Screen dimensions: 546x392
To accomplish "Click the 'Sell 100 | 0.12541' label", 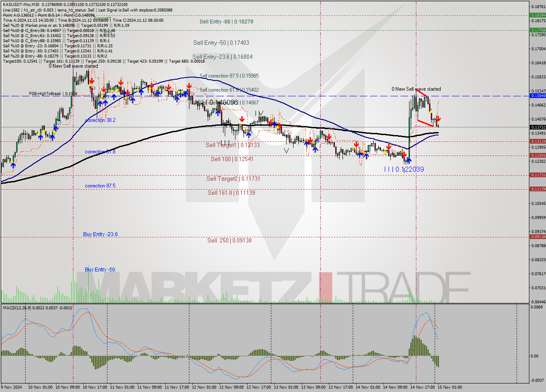I will (x=232, y=159).
